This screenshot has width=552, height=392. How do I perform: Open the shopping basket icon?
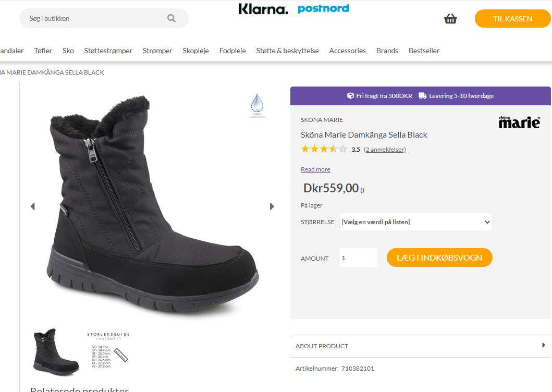pyautogui.click(x=450, y=19)
